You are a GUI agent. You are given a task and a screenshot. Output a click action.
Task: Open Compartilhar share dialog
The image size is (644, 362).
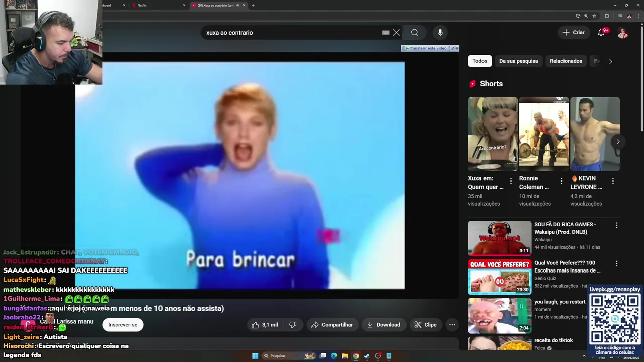(x=332, y=325)
